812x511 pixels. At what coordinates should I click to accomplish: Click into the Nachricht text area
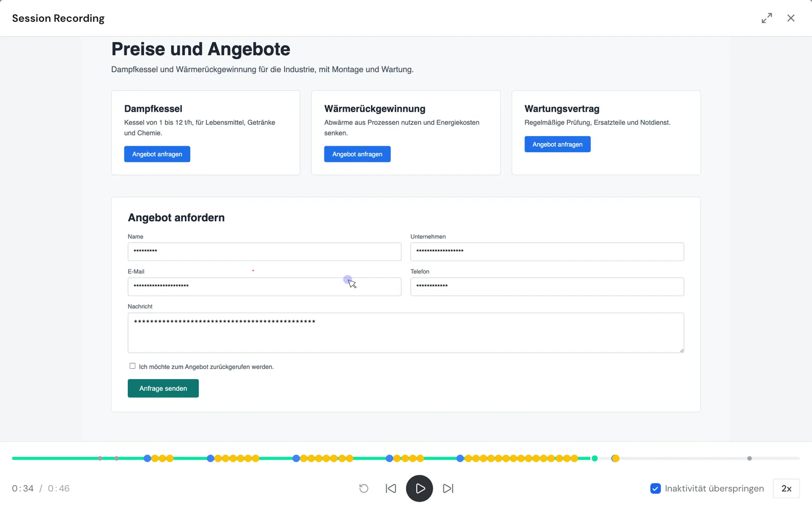(x=406, y=333)
